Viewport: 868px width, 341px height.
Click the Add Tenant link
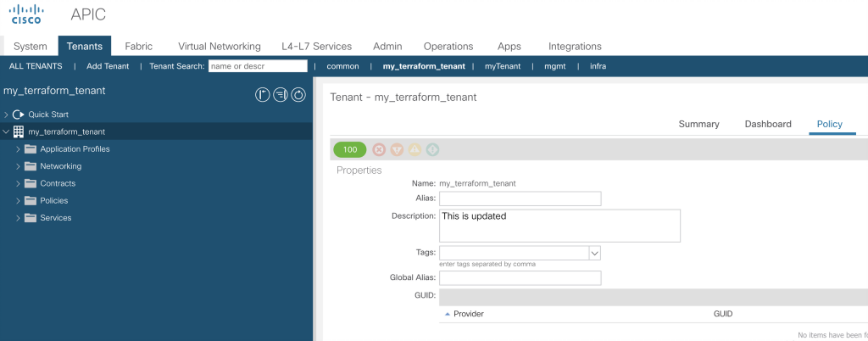[x=108, y=66]
